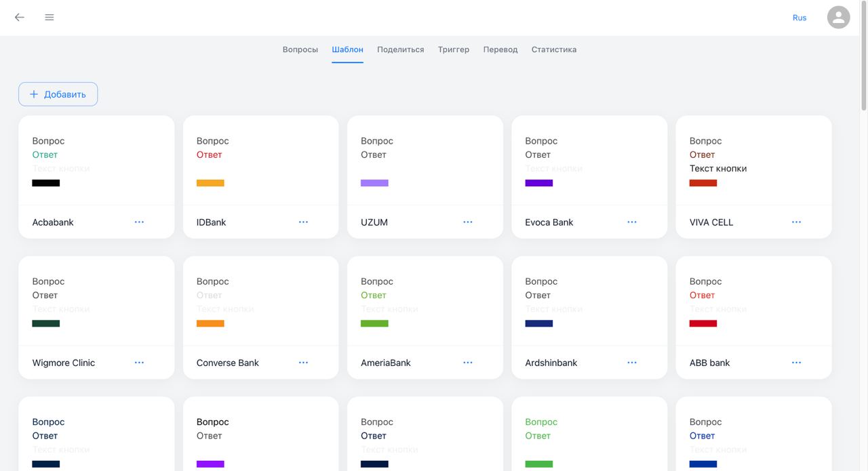The height and width of the screenshot is (471, 868).
Task: Switch to the Перевод tab
Action: click(x=500, y=49)
